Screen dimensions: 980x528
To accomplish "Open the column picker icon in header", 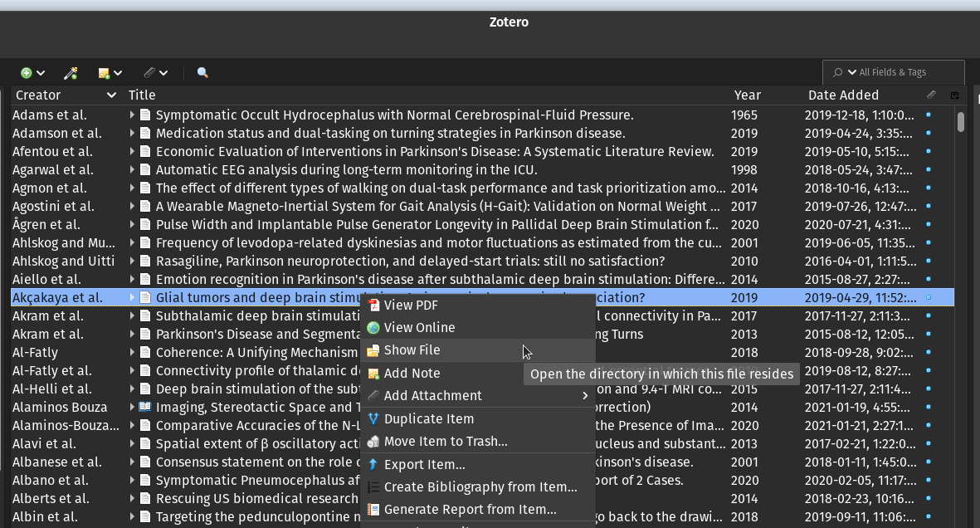I will [x=955, y=95].
